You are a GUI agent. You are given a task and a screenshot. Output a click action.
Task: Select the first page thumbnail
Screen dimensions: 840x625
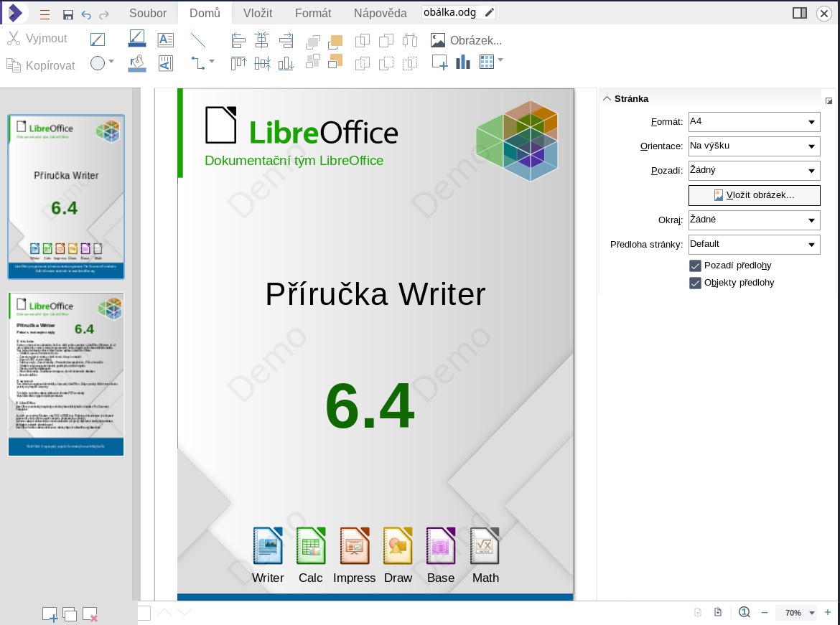point(66,197)
